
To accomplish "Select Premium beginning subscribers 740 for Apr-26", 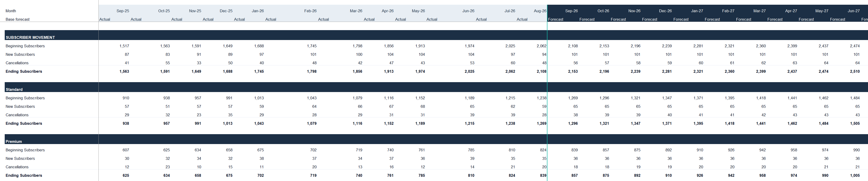I will pos(390,150).
